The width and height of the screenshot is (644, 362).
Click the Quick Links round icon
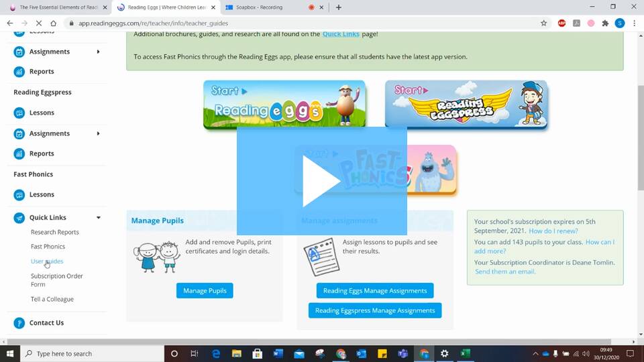pyautogui.click(x=19, y=217)
